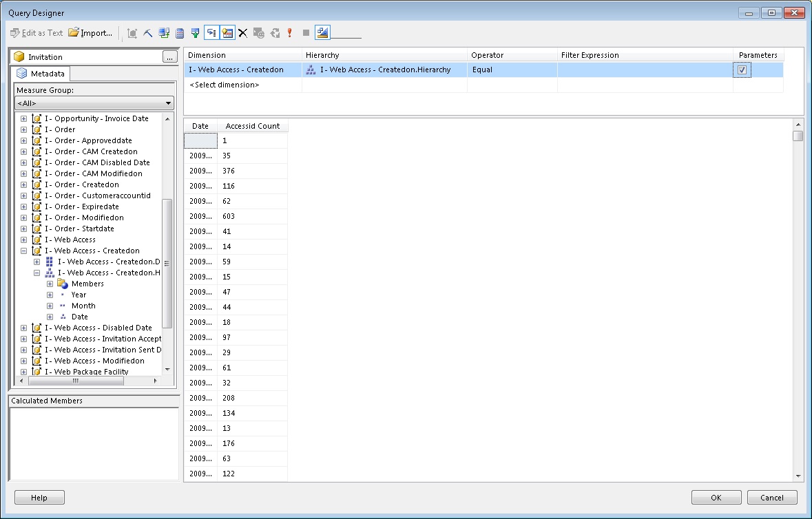812x519 pixels.
Task: Expand the Year level under Createdon.Hierarchy
Action: [49, 294]
